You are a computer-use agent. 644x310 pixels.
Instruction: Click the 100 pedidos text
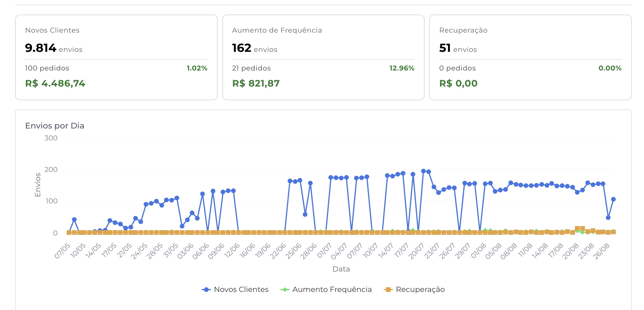pyautogui.click(x=47, y=68)
